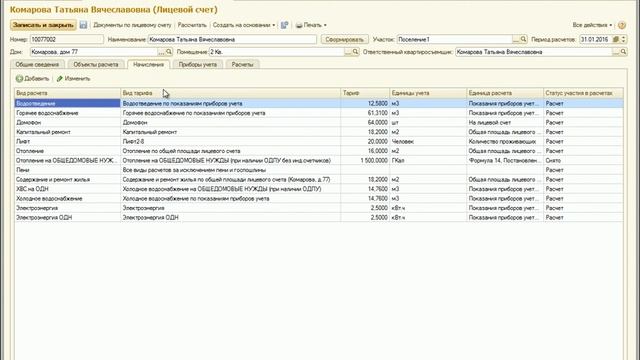Viewport: 640px width, 360px height.
Task: Select the Начисления tab
Action: pyautogui.click(x=149, y=64)
